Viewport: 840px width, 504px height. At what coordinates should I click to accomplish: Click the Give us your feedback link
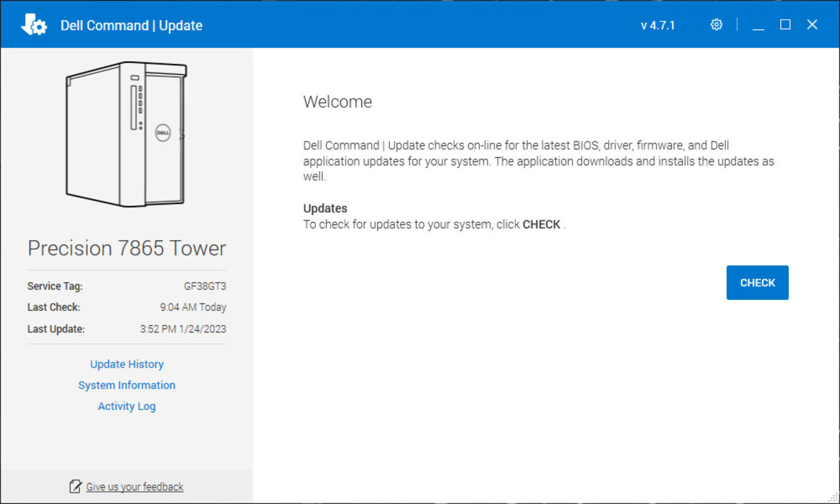134,486
